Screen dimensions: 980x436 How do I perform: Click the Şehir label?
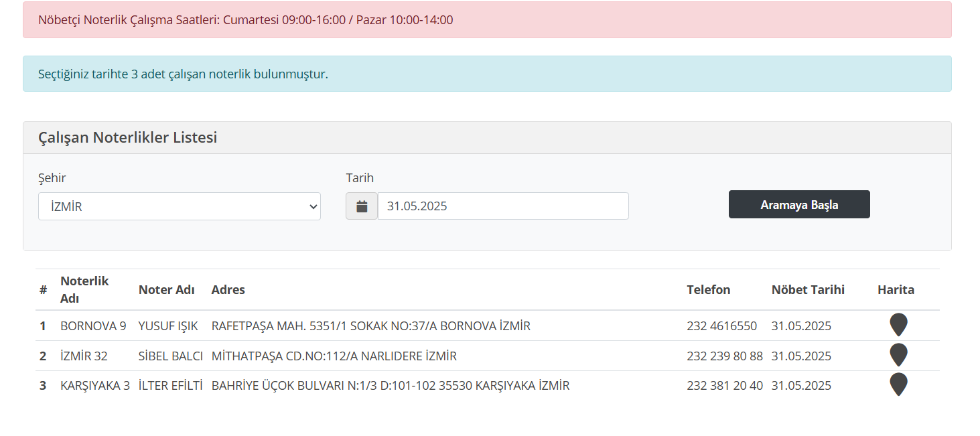pos(52,178)
